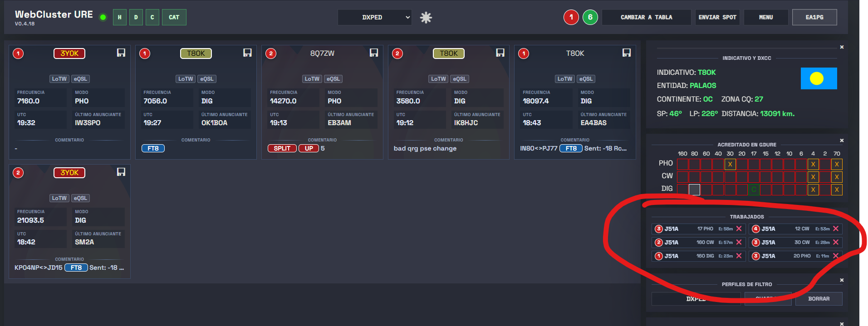Image resolution: width=868 pixels, height=326 pixels.
Task: Click save icon on 8Q7ZW spot card
Action: click(x=373, y=53)
